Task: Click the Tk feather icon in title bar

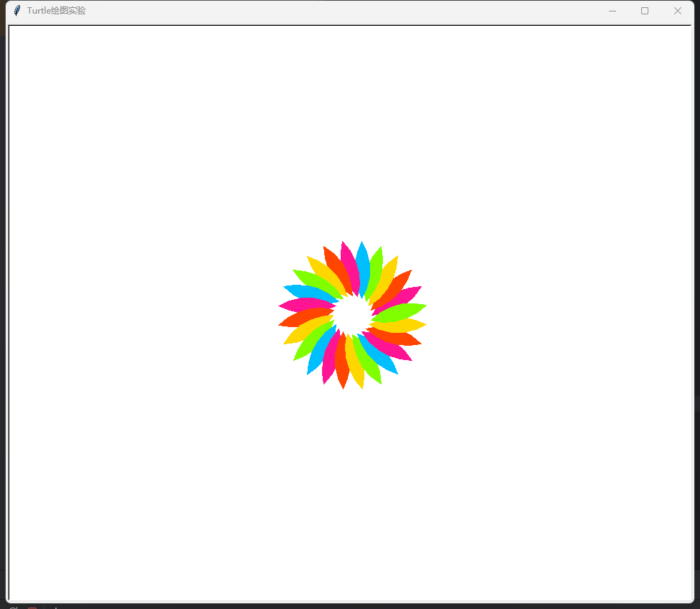Action: [17, 11]
